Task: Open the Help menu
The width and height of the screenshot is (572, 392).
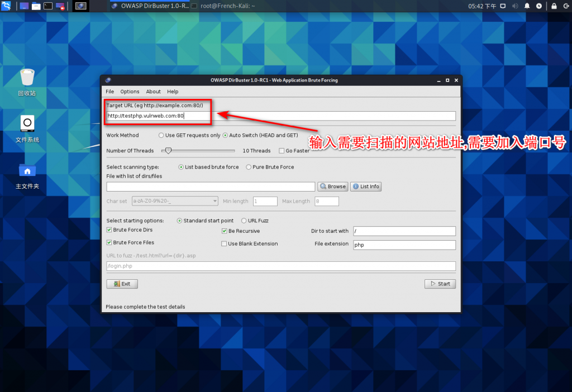Action: pyautogui.click(x=173, y=92)
